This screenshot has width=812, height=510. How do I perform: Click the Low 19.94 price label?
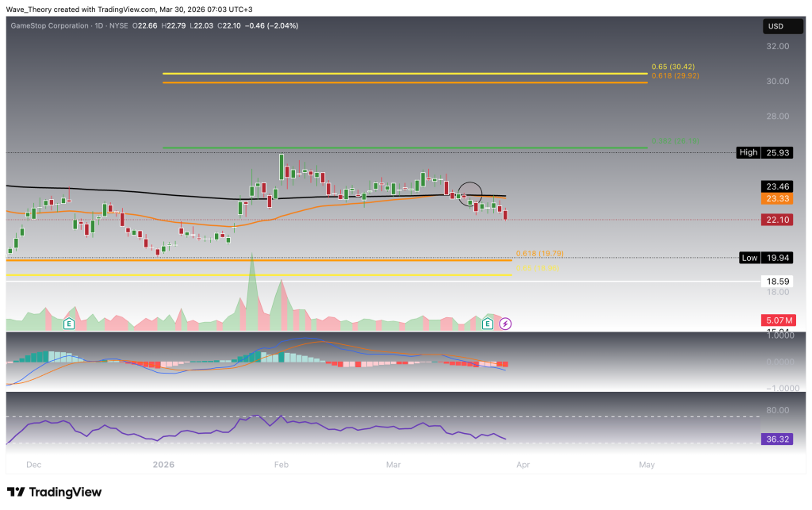pyautogui.click(x=764, y=258)
